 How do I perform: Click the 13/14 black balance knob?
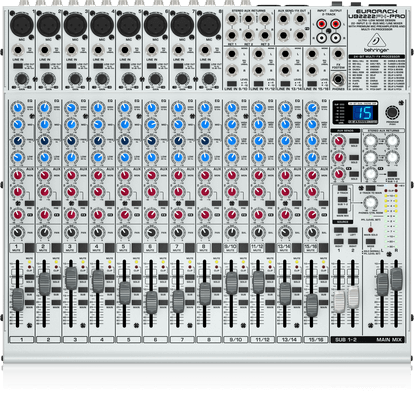[x=285, y=232]
